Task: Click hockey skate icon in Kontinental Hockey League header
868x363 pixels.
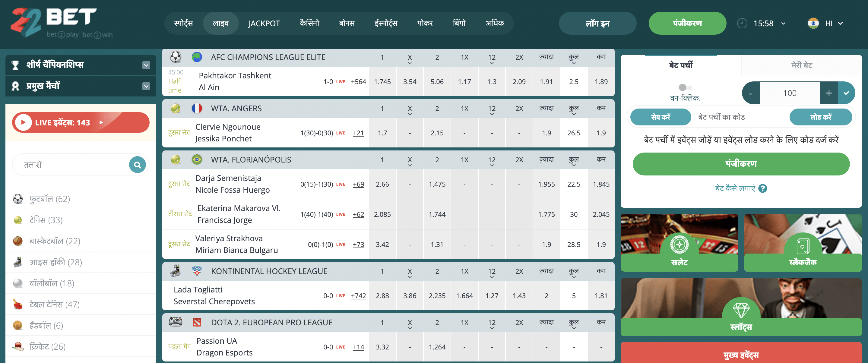Action: click(176, 271)
